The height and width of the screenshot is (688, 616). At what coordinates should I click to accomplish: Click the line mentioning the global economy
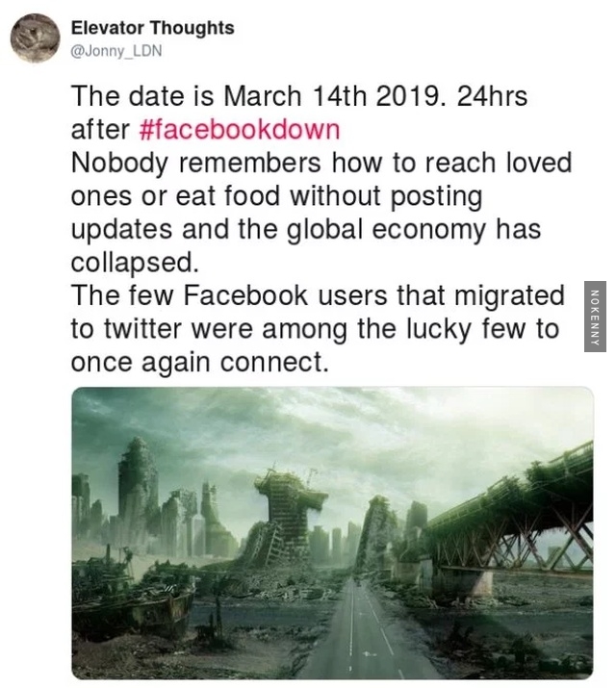point(306,229)
